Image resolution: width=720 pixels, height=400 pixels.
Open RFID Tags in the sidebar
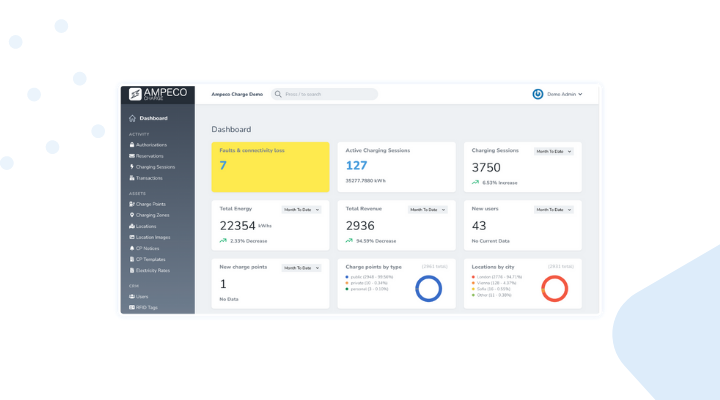pyautogui.click(x=146, y=308)
